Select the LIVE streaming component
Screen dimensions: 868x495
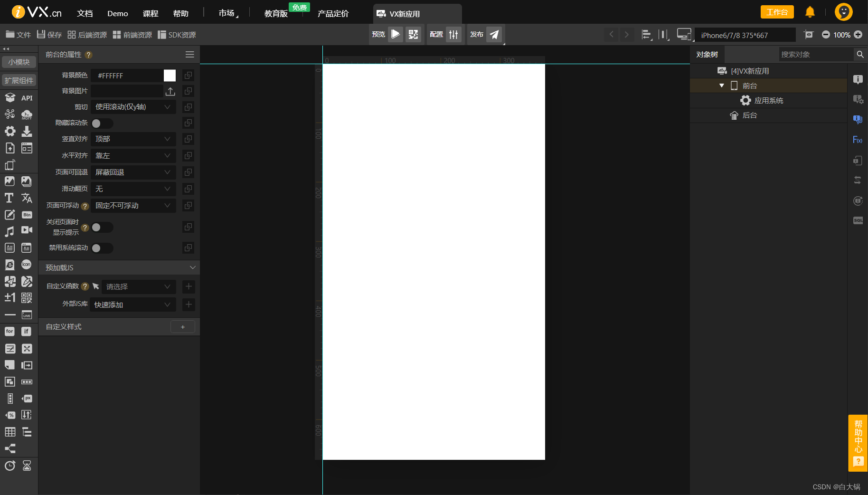point(27,314)
